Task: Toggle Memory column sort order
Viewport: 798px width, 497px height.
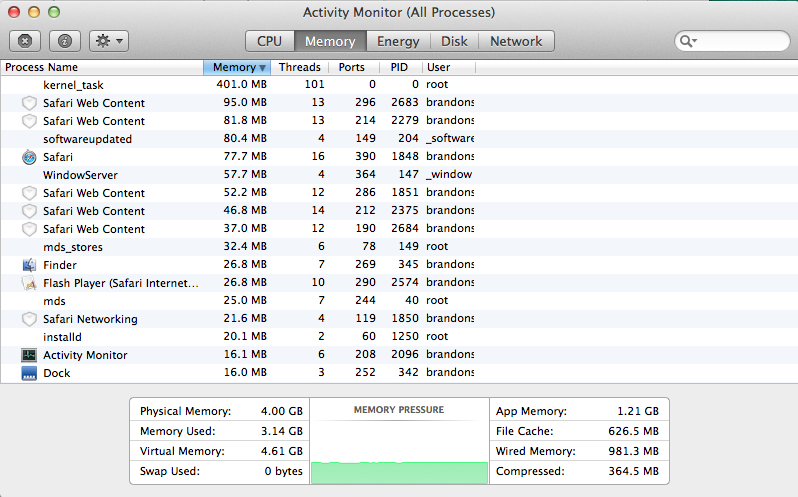Action: click(237, 67)
